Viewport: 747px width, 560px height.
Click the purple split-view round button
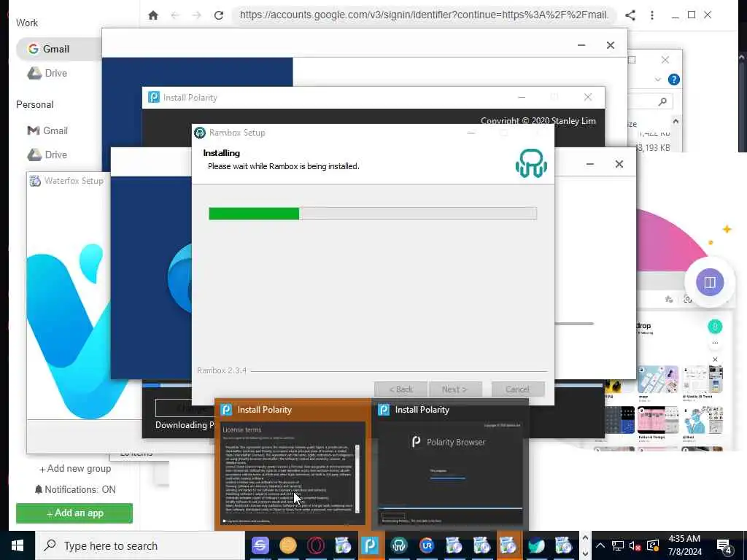click(x=709, y=282)
